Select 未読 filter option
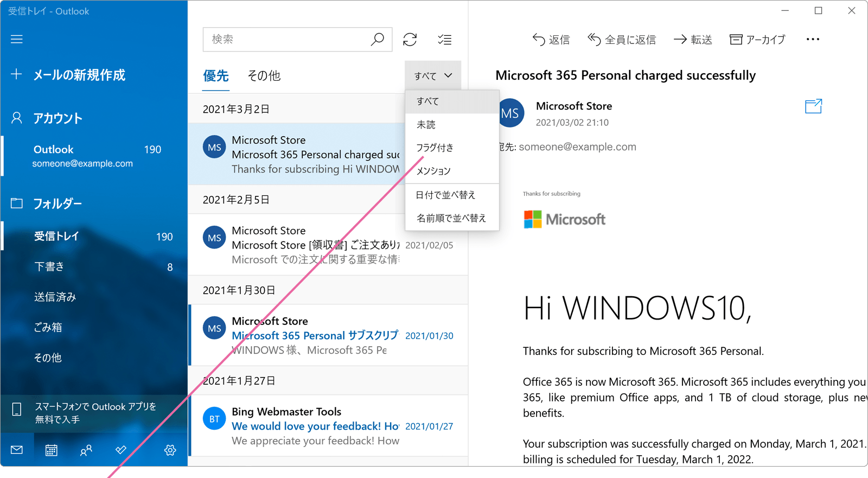 452,124
